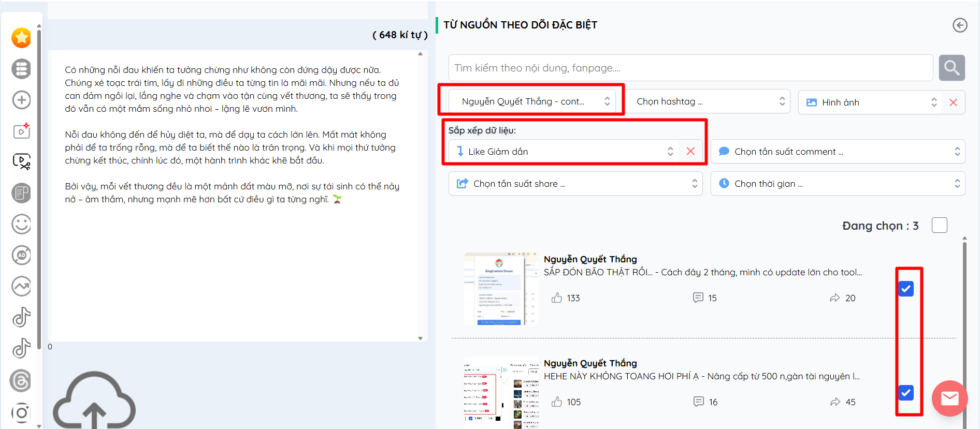Click the magnifier search button
This screenshot has width=980, height=429.
click(x=952, y=68)
